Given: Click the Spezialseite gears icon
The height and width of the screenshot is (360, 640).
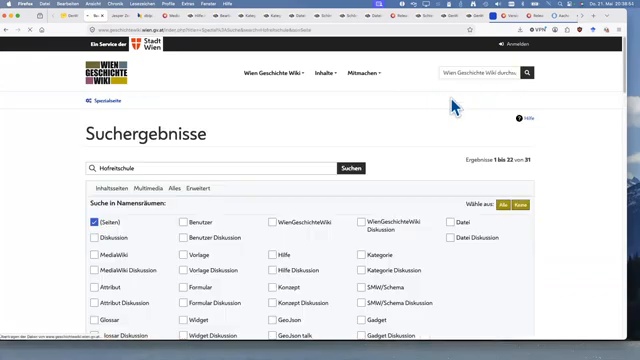Looking at the screenshot, I should (x=89, y=100).
